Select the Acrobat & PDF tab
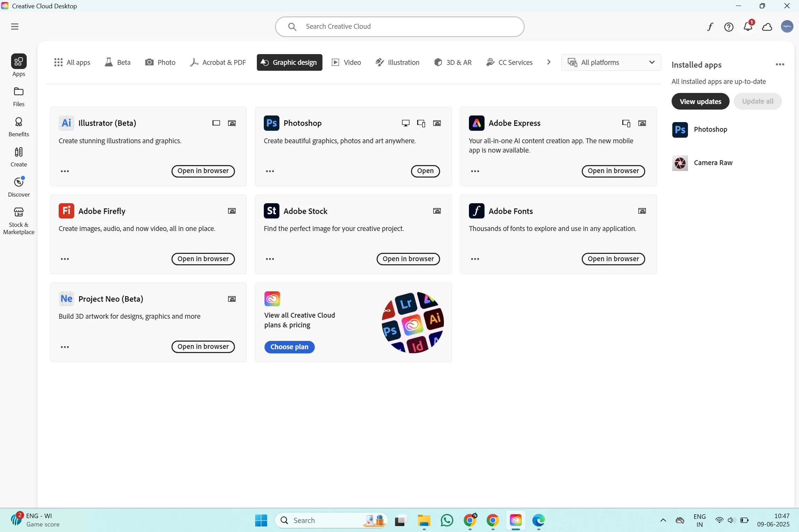Image resolution: width=799 pixels, height=532 pixels. click(218, 62)
